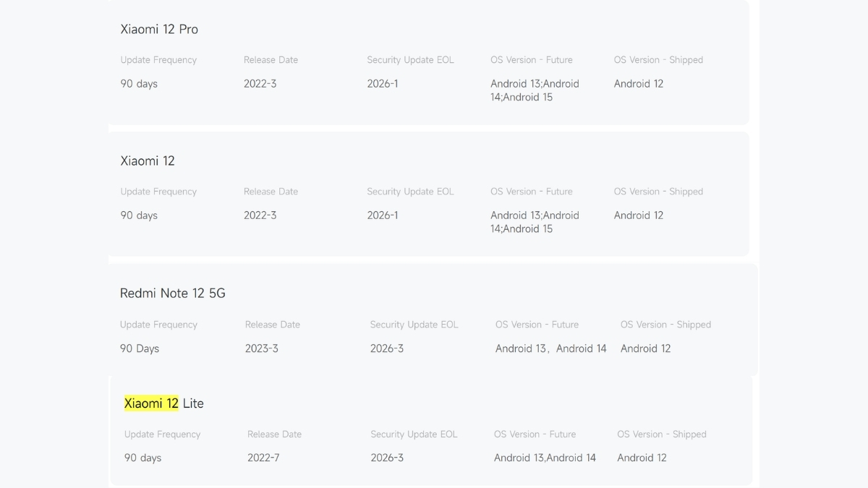Click the Redmi Note 12 5G future OS versions

[x=550, y=348]
